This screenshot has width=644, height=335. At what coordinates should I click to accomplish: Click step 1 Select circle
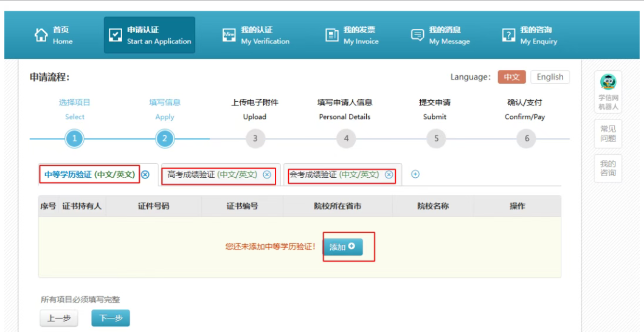click(74, 139)
